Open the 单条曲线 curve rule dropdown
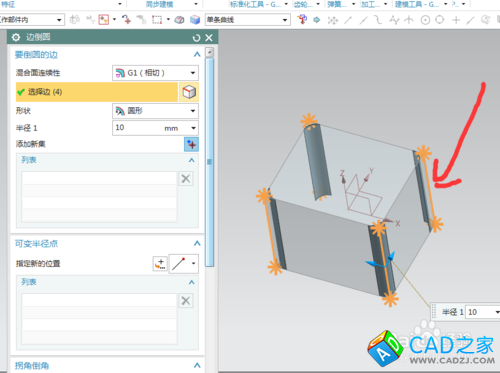Screen dimensions: 500x373 tap(248, 20)
